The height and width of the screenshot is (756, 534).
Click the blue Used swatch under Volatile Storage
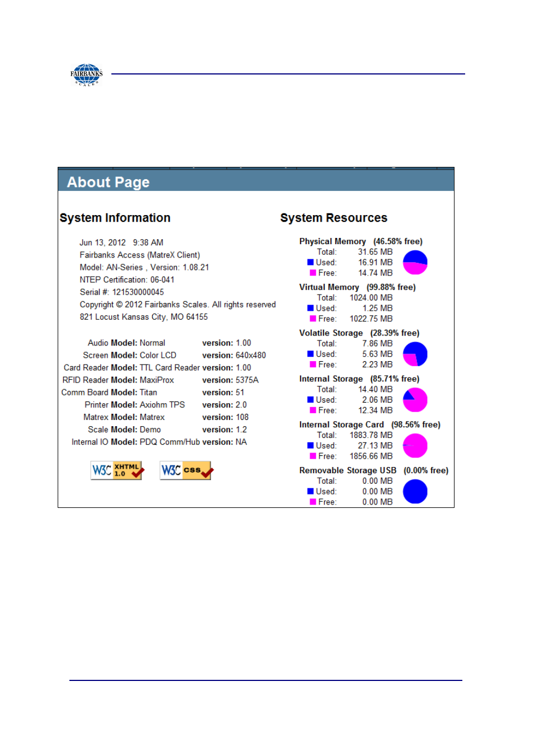click(x=310, y=354)
